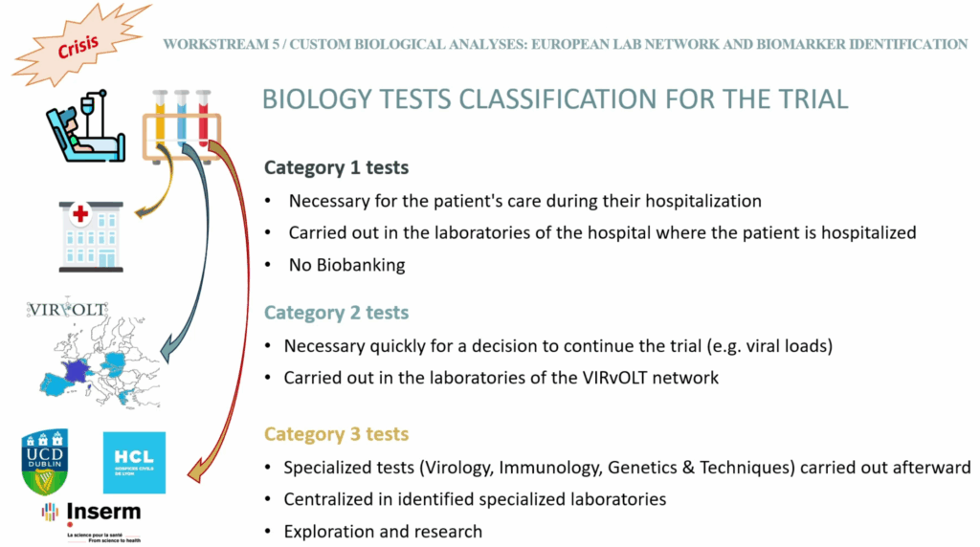The height and width of the screenshot is (547, 980).
Task: Click the VIRVOLT logo text
Action: click(67, 309)
